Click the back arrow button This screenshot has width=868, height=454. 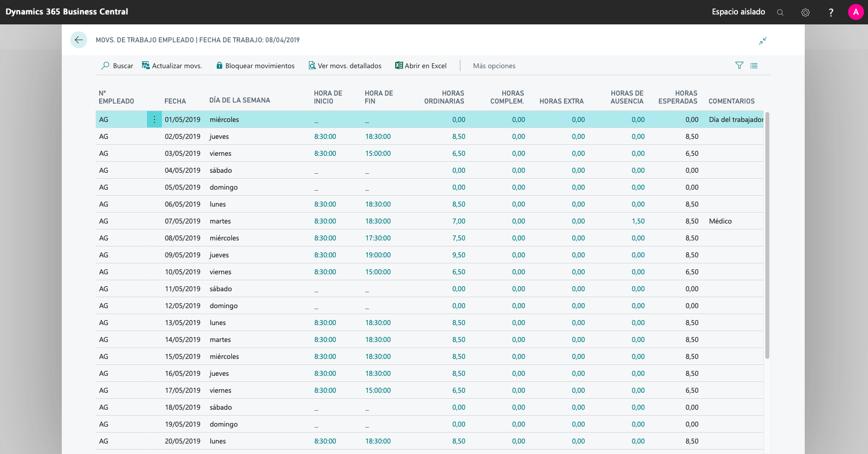[x=79, y=40]
